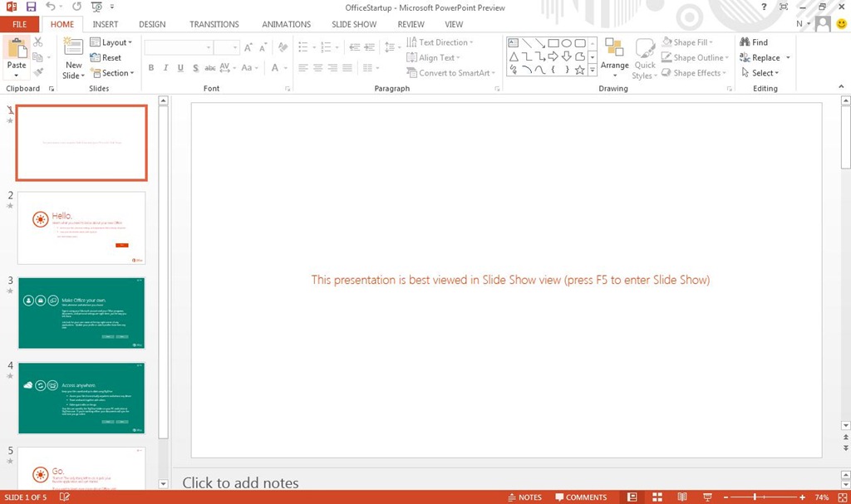851x504 pixels.
Task: Switch to the SLIDE SHOW tab
Action: pos(354,24)
